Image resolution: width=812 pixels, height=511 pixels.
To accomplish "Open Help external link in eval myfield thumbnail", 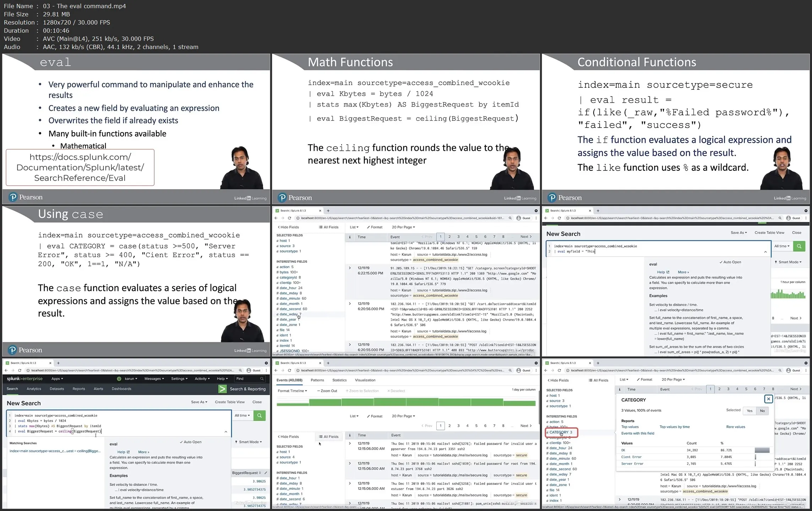I will point(663,272).
